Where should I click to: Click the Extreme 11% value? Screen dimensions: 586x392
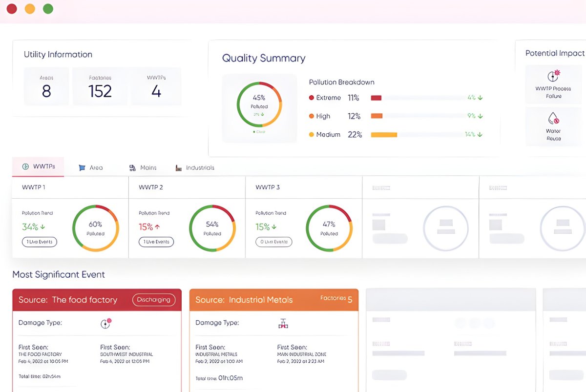354,98
